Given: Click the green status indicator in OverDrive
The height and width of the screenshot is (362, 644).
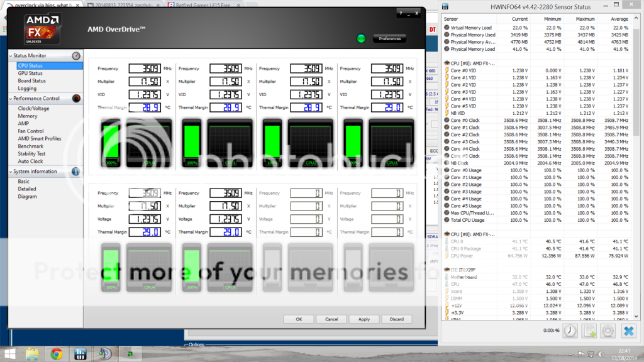Looking at the screenshot, I should coord(361,38).
